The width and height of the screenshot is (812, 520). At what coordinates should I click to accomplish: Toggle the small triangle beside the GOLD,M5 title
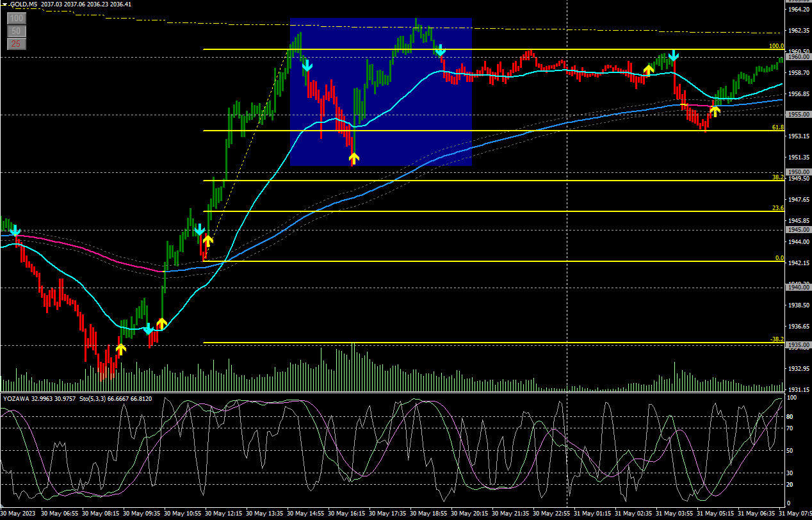(4, 4)
